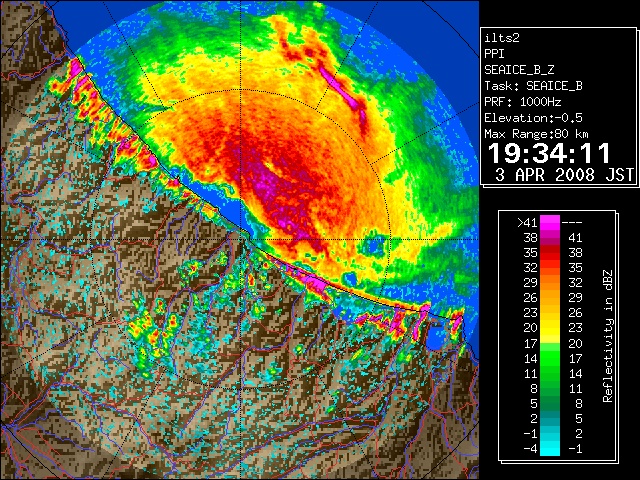
Task: Click the 'Max Range:80 km' text
Action: click(537, 134)
